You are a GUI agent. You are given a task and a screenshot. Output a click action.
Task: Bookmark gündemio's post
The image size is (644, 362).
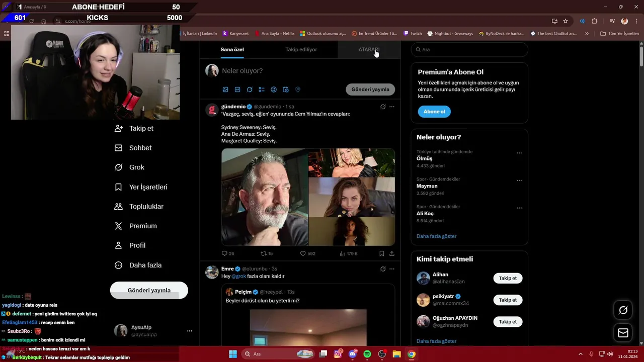click(382, 253)
